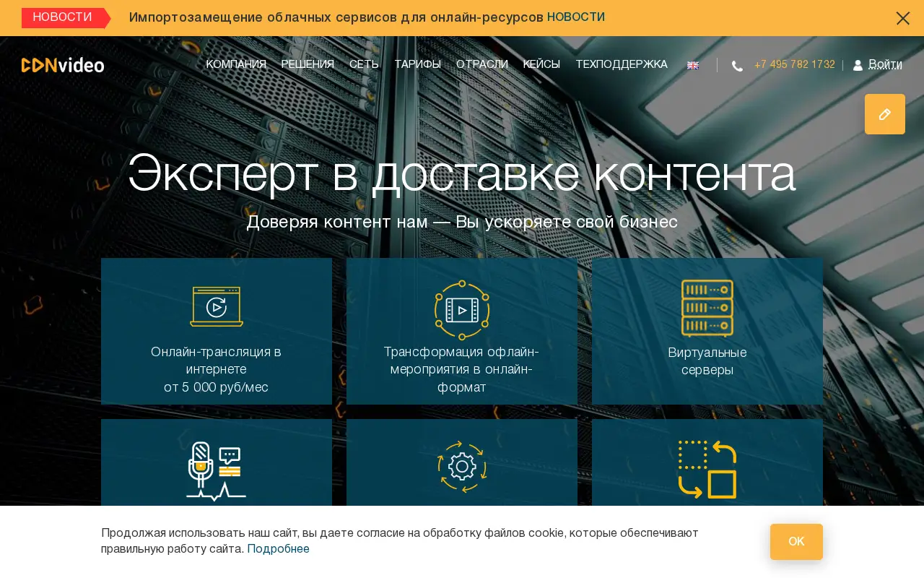
Task: Click the microphone and chat icon
Action: (217, 471)
